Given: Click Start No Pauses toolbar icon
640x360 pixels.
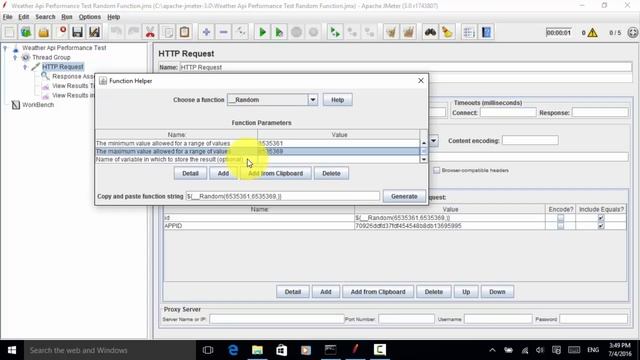Looking at the screenshot, I should click(279, 32).
